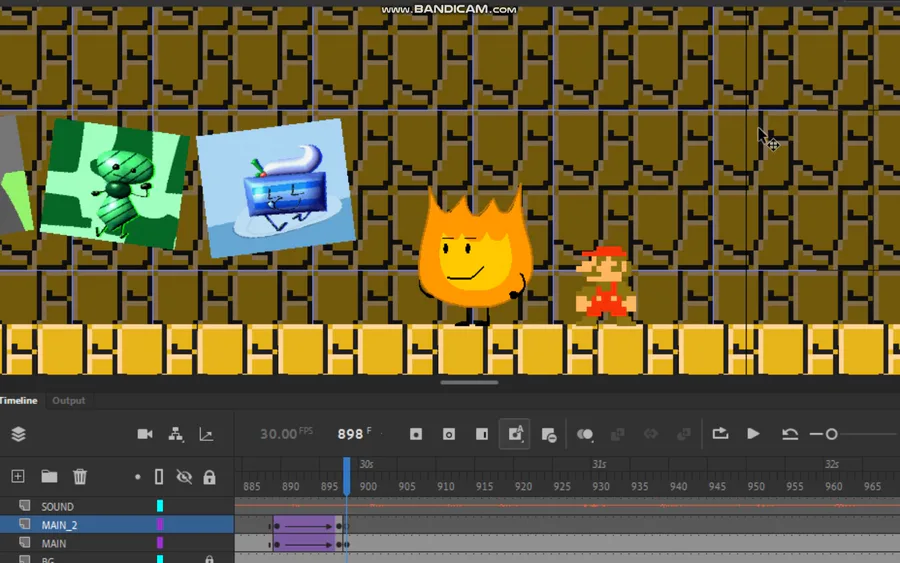Toggle loop playback button
Screen dimensions: 900x563
(720, 434)
